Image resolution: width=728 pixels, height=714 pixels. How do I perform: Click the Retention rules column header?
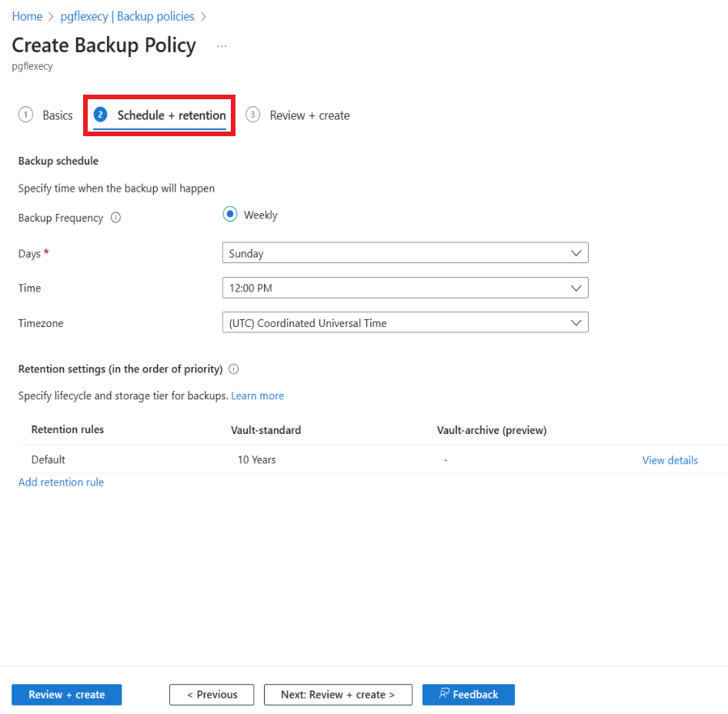(x=68, y=429)
